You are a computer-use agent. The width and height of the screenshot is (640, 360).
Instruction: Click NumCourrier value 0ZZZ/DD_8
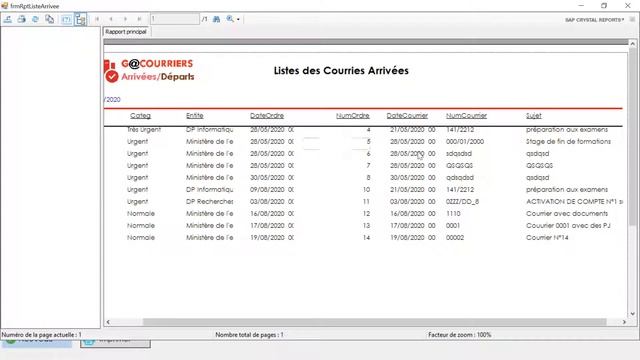click(462, 202)
